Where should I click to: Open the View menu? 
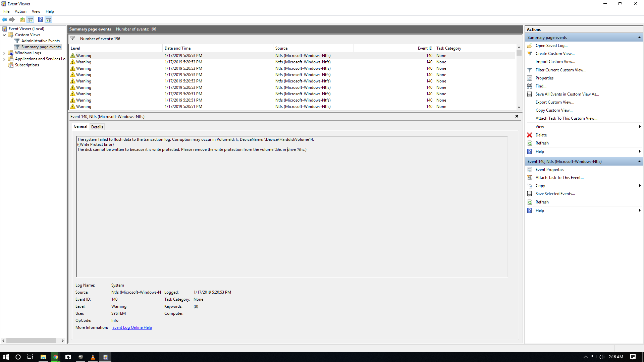(x=36, y=11)
